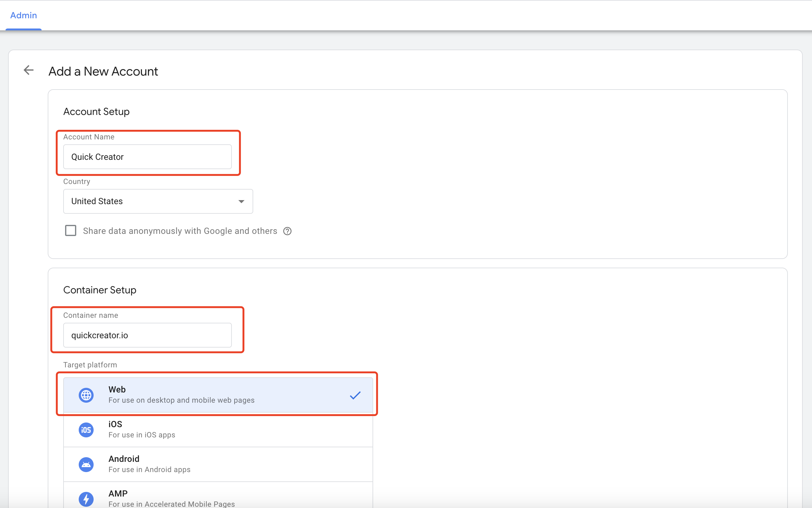
Task: Enable Share data anonymously checkbox
Action: (x=71, y=231)
